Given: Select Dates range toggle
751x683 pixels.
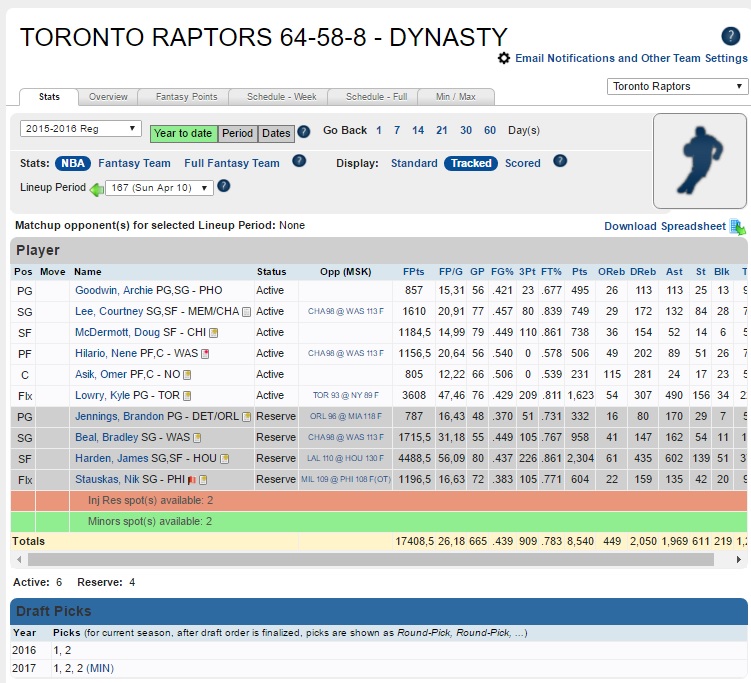Looking at the screenshot, I should 276,133.
